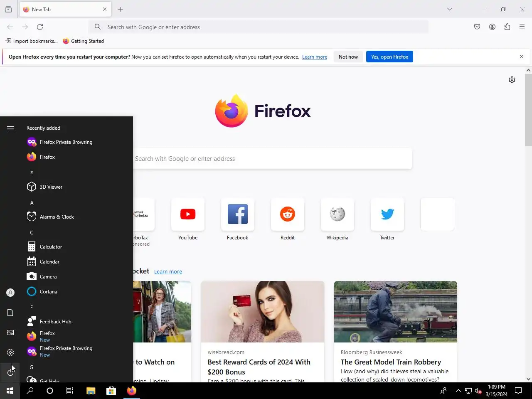The image size is (532, 399).
Task: Open Camera app from Start menu
Action: [x=76, y=277]
